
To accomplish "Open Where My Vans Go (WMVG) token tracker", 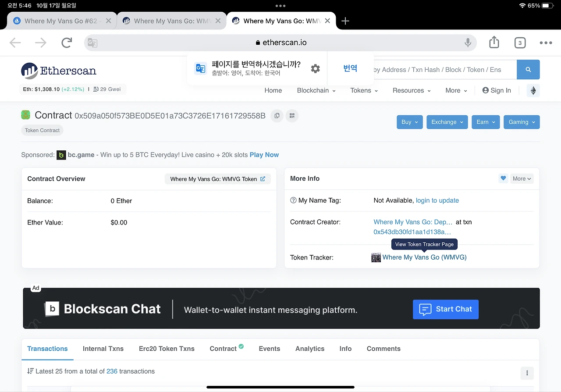I will click(x=425, y=257).
